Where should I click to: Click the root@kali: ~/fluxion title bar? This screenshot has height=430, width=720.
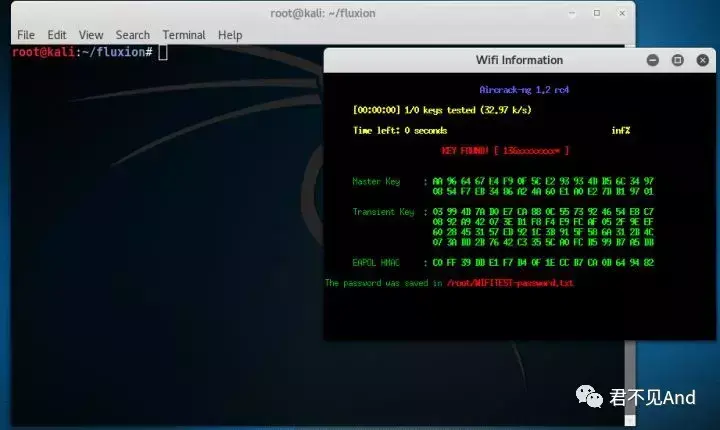322,13
